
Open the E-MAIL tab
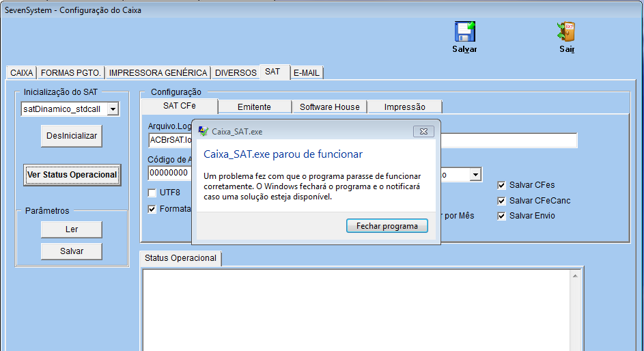tap(307, 72)
